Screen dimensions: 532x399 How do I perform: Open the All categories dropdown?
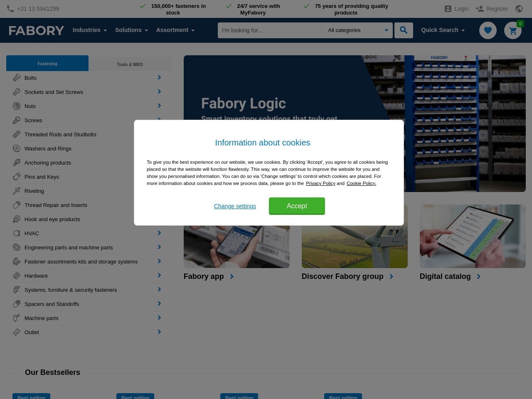357,30
